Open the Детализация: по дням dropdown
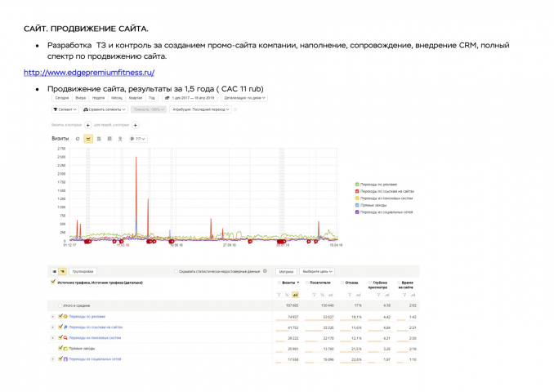The height and width of the screenshot is (392, 554). point(244,98)
